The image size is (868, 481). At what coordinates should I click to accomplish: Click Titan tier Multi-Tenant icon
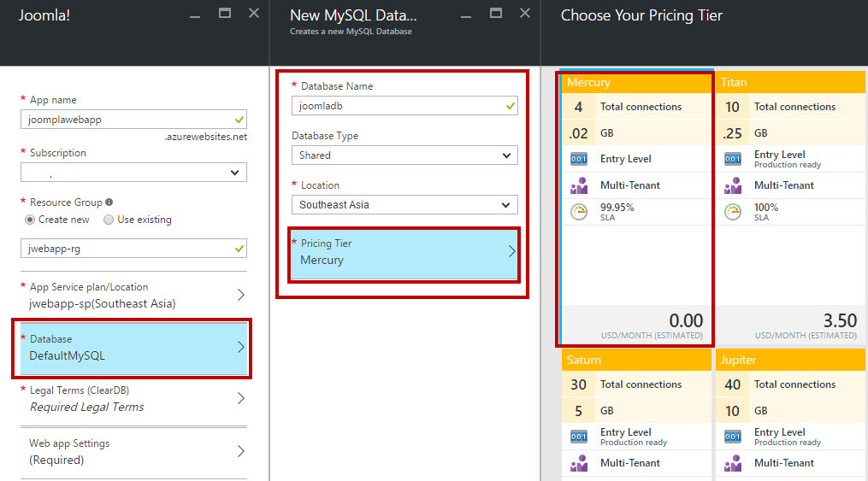732,185
